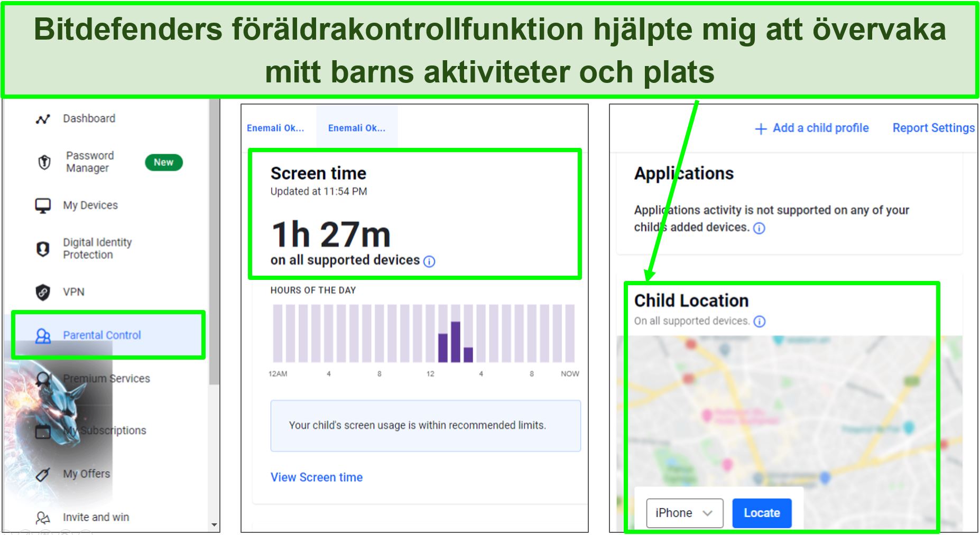Click the blue Locate button
980x535 pixels.
[x=762, y=513]
